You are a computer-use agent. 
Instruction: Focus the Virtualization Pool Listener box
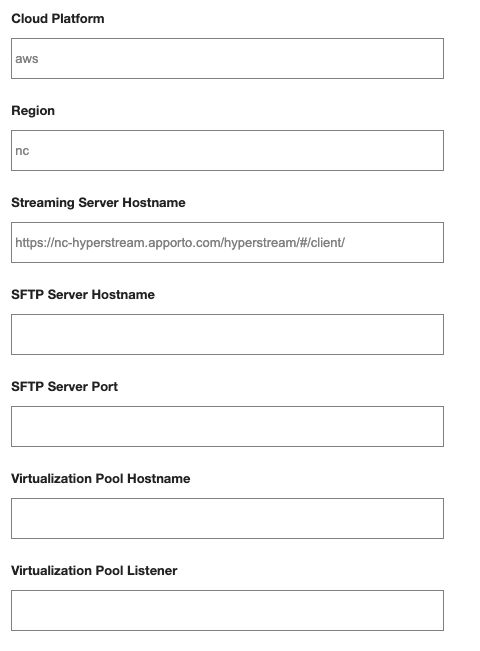pyautogui.click(x=227, y=610)
